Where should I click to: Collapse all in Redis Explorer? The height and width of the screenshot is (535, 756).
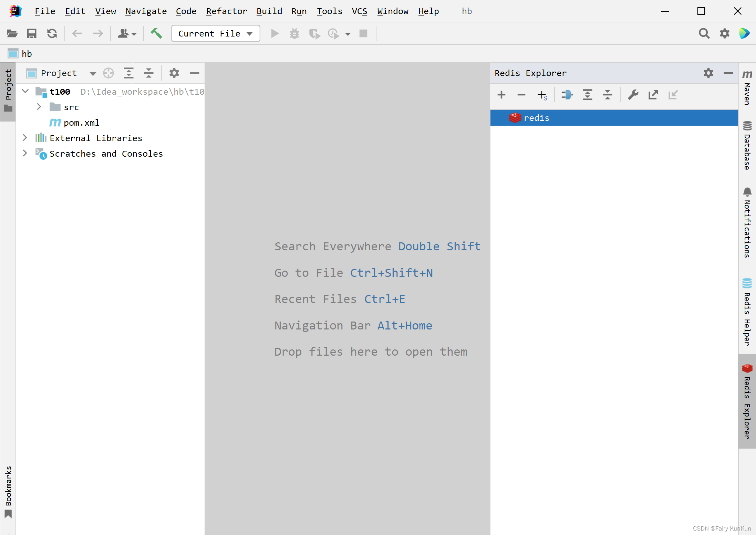pos(608,95)
